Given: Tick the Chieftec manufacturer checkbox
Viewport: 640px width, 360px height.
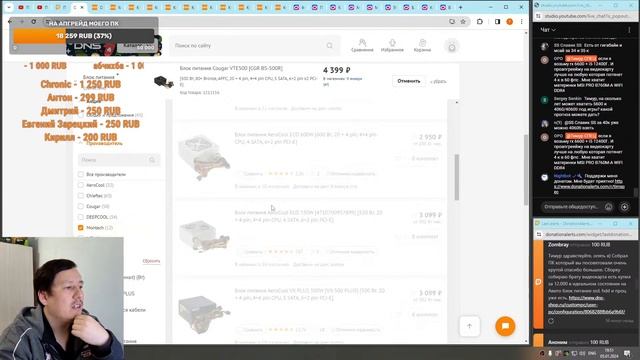Looking at the screenshot, I should coord(80,196).
